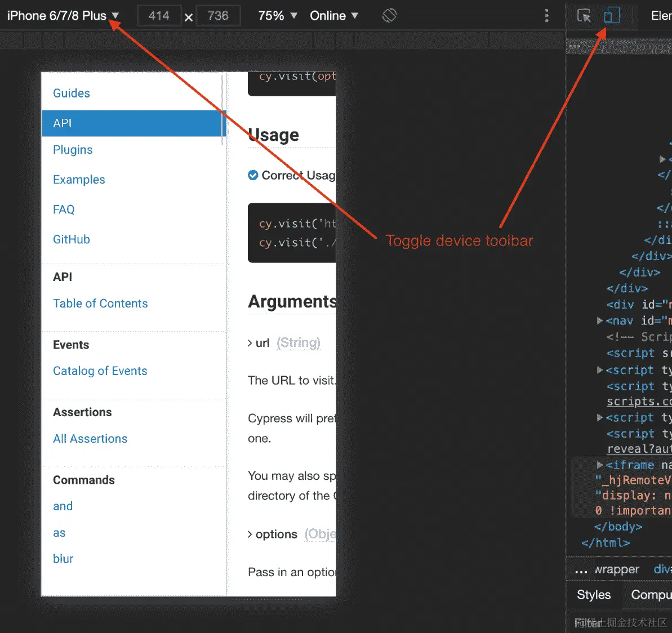Select the wrapper breadcrumb item
The image size is (672, 633).
click(617, 569)
